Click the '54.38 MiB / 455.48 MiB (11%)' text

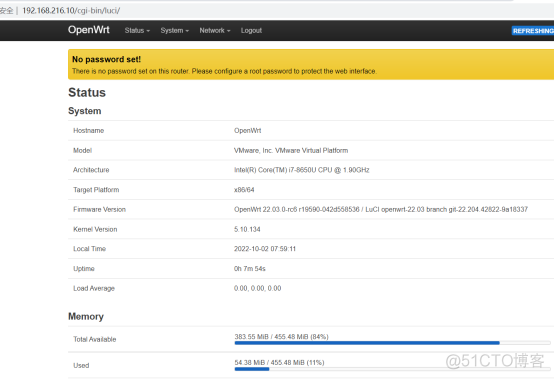pos(279,362)
